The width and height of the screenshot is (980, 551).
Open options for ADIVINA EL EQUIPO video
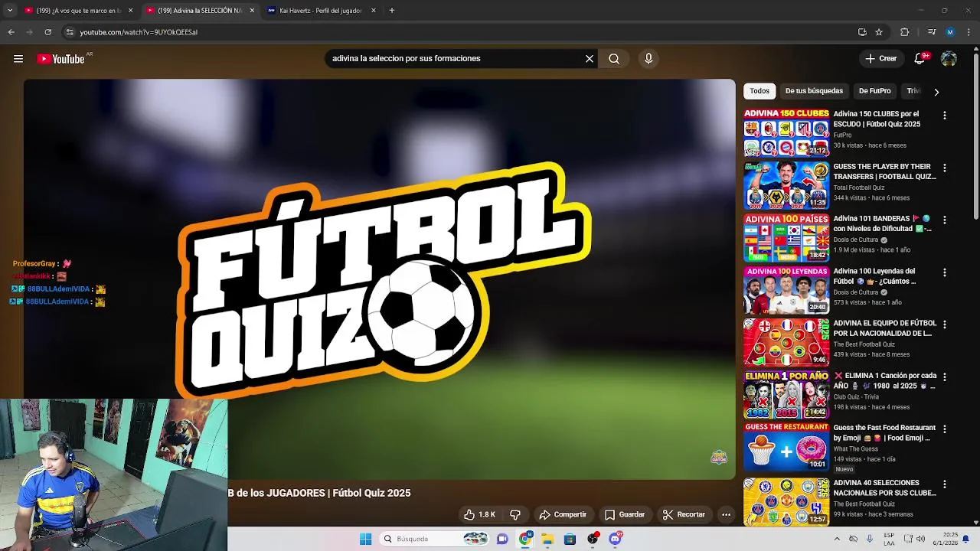(944, 324)
